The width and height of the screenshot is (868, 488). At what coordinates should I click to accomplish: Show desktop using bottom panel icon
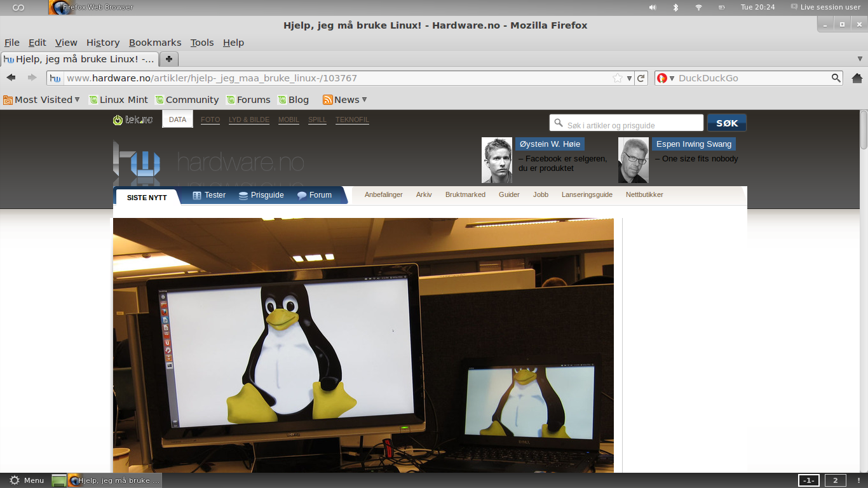[58, 480]
